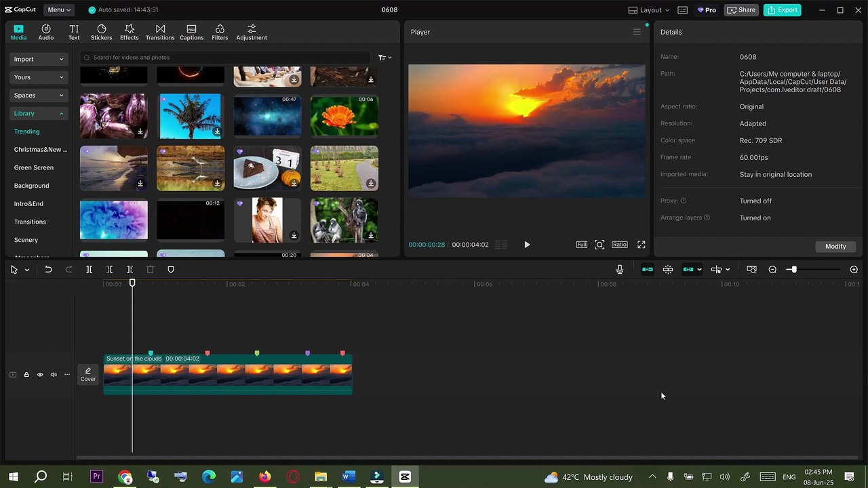Enter fullscreen player mode
Image resolution: width=868 pixels, height=488 pixels.
pos(642,245)
